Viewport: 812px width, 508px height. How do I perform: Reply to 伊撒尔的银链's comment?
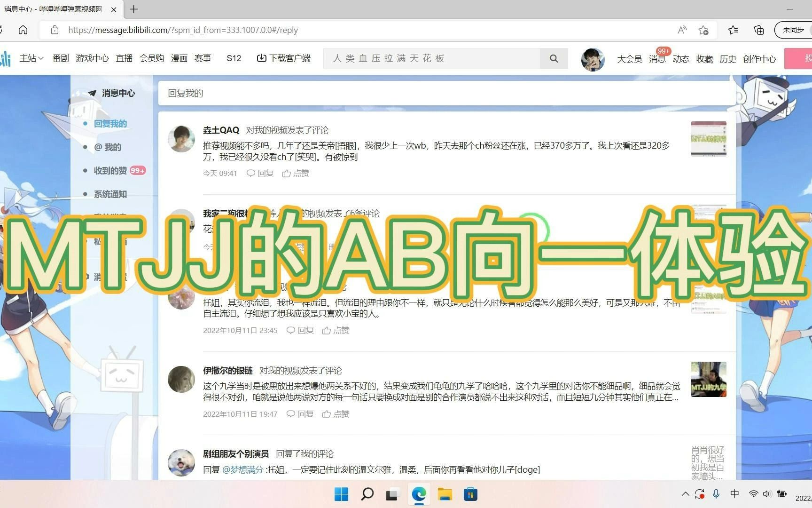pos(300,414)
